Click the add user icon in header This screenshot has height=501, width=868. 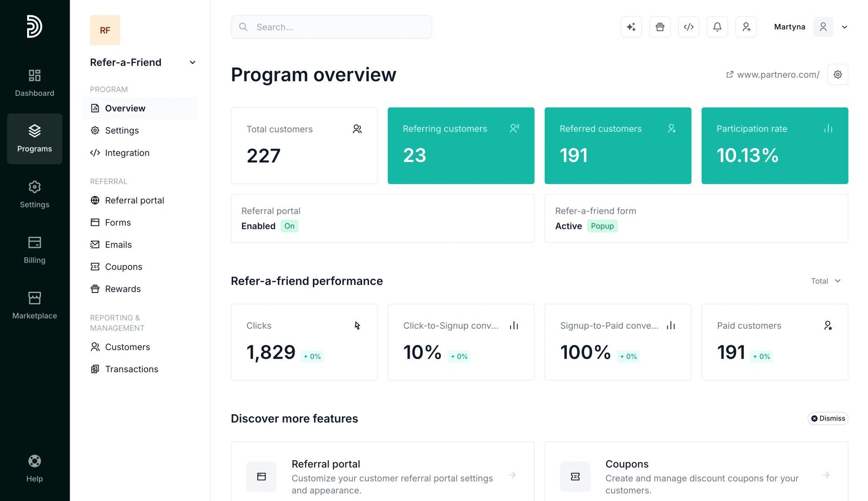pyautogui.click(x=746, y=27)
